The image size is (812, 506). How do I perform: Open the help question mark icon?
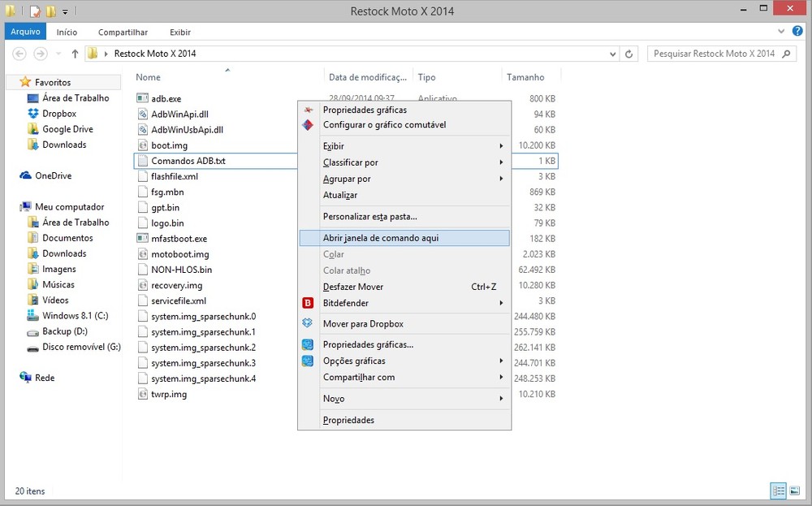797,32
